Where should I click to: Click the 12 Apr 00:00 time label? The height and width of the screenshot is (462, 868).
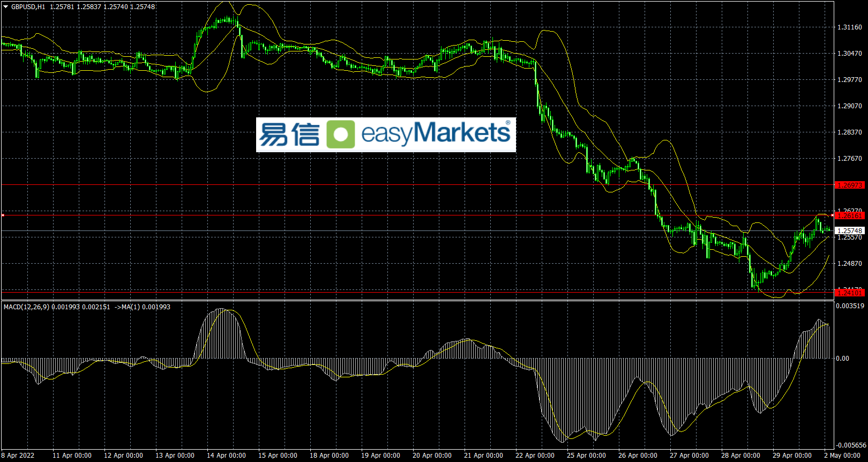[x=123, y=456]
